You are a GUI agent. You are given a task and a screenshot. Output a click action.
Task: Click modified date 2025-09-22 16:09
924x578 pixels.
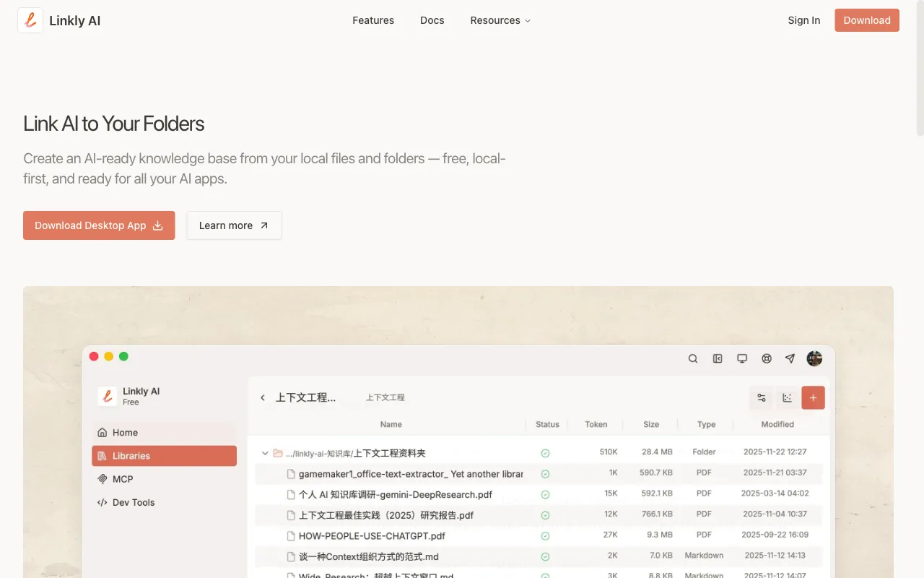[x=776, y=535]
